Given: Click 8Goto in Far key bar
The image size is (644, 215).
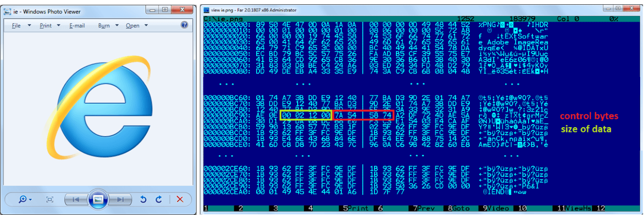Looking at the screenshot, I should (458, 208).
